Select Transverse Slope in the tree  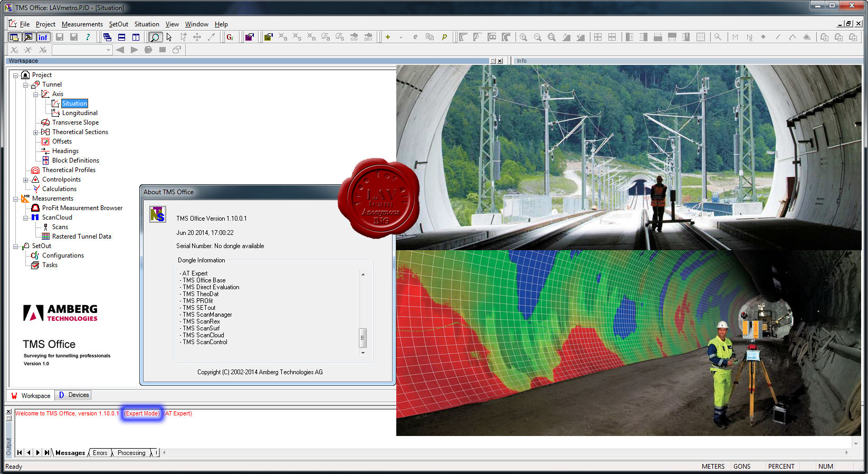[x=75, y=122]
